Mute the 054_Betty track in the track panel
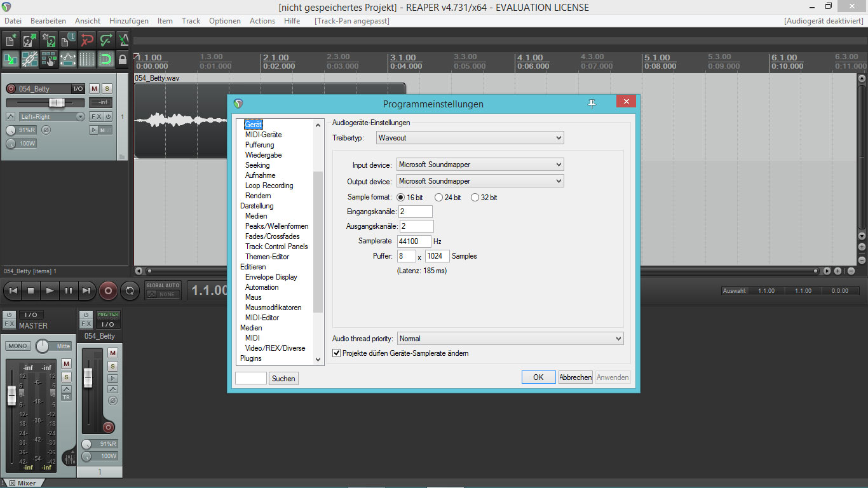 pyautogui.click(x=94, y=88)
